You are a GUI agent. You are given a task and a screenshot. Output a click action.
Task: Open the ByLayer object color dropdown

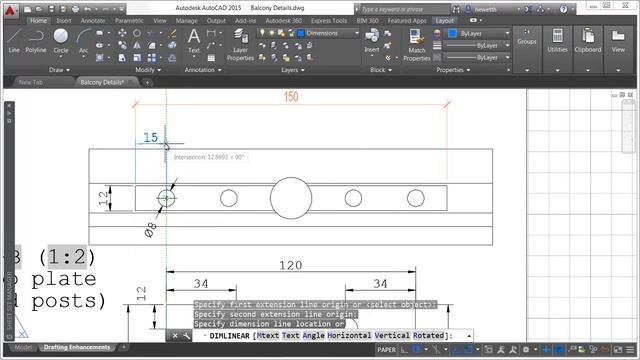coord(478,33)
